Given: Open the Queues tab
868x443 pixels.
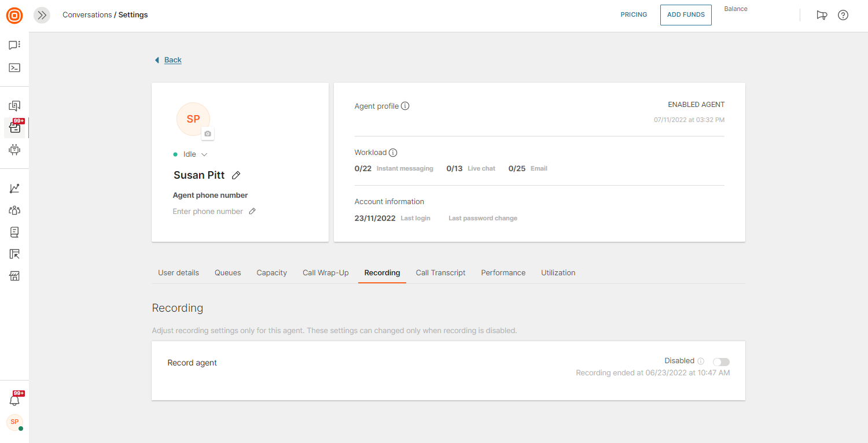Looking at the screenshot, I should tap(227, 273).
